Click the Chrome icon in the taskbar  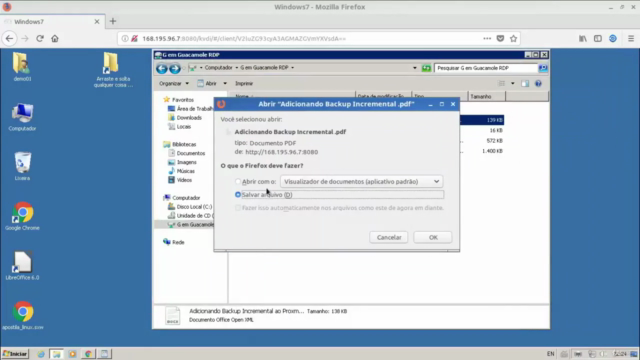(x=88, y=354)
